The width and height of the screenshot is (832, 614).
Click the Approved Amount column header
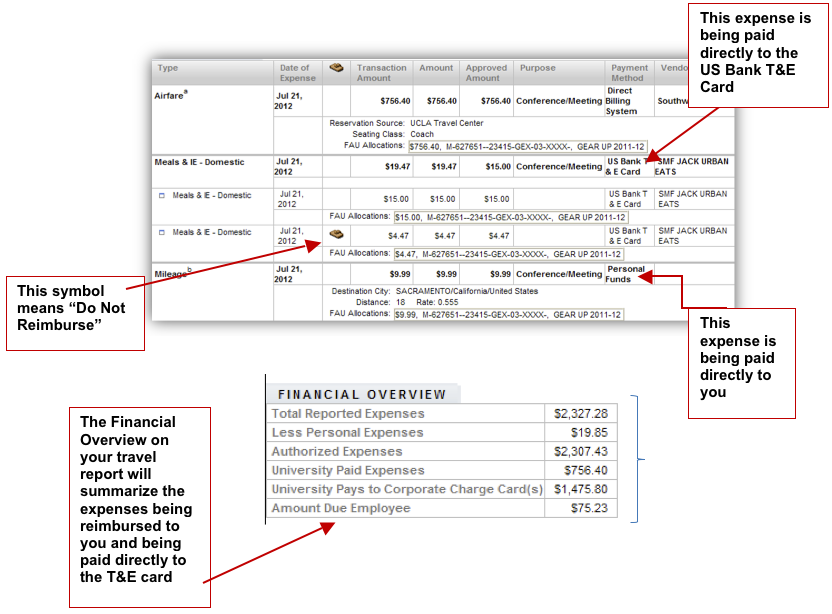pyautogui.click(x=486, y=73)
